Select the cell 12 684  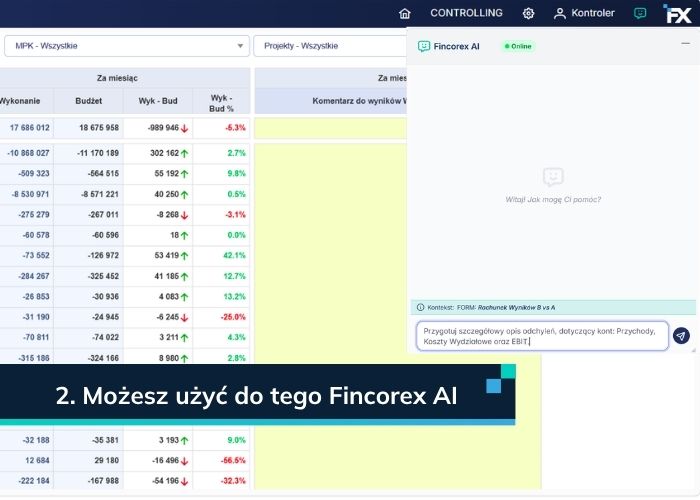pyautogui.click(x=27, y=461)
